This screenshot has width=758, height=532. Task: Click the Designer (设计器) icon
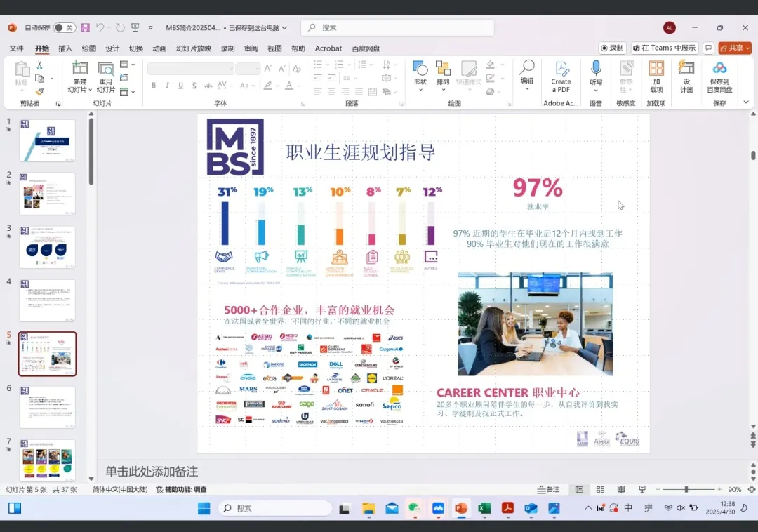click(686, 76)
